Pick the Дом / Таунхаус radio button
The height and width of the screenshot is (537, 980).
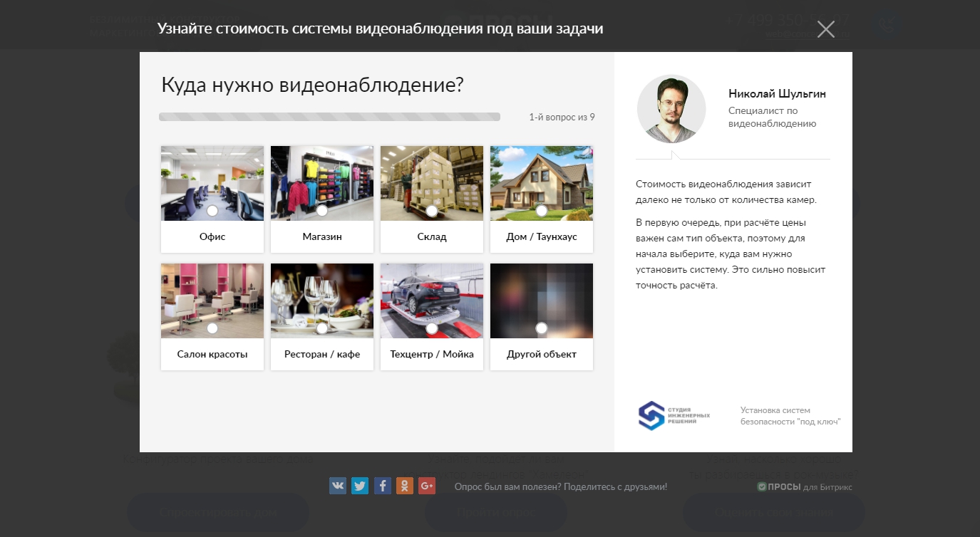click(542, 211)
